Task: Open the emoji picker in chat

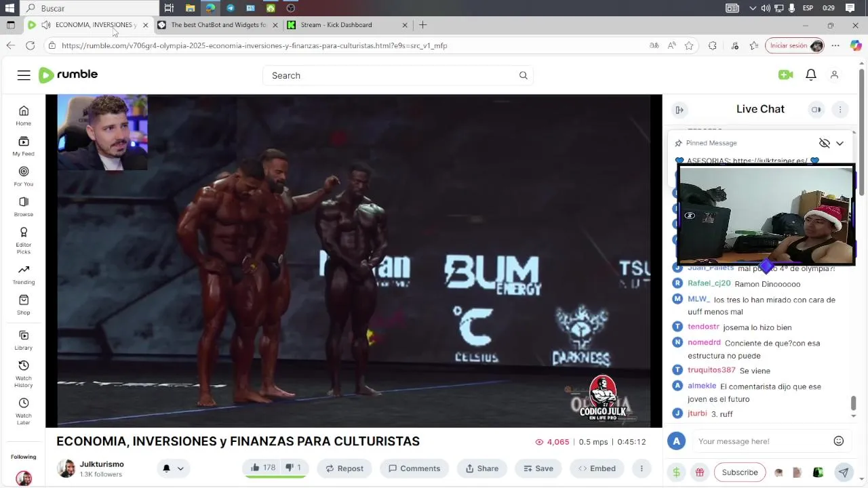Action: pyautogui.click(x=839, y=441)
